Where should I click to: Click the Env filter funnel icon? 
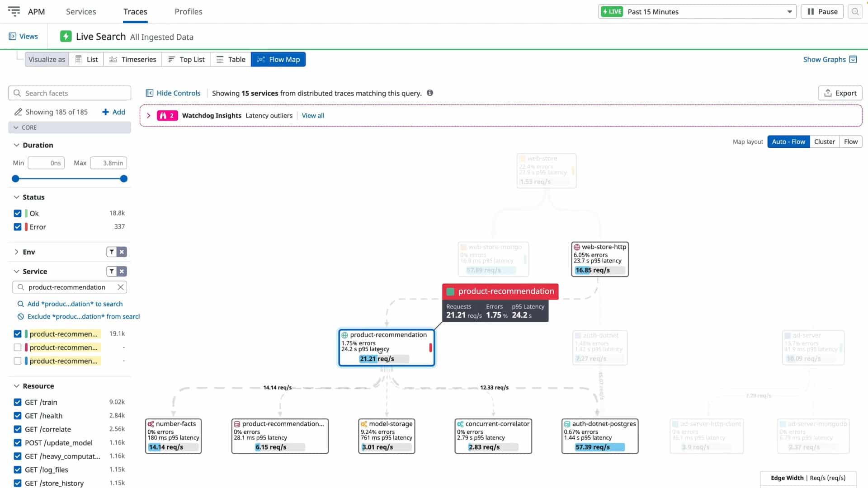[112, 252]
